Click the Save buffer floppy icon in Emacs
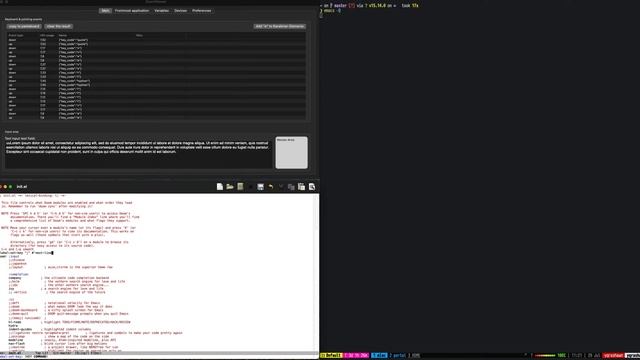The width and height of the screenshot is (640, 360). click(x=260, y=187)
